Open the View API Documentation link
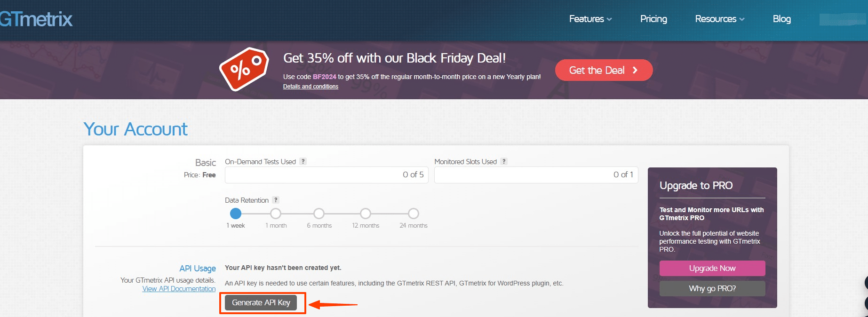 pos(179,289)
